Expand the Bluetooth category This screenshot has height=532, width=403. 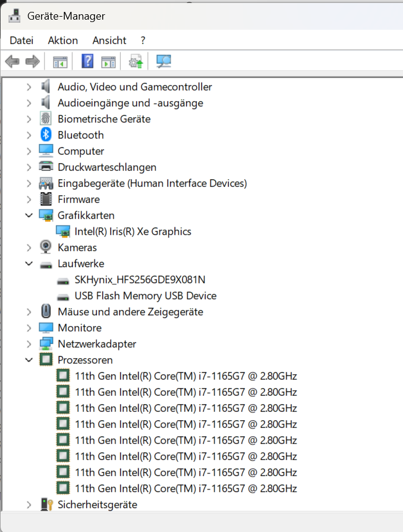pos(29,135)
